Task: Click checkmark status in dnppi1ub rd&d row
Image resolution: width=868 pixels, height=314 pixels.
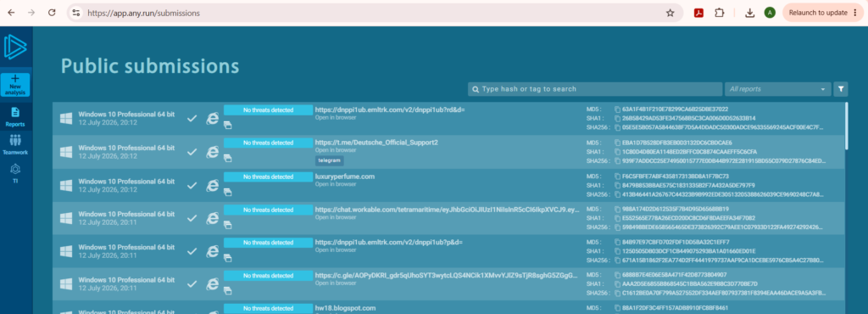Action: coord(192,119)
